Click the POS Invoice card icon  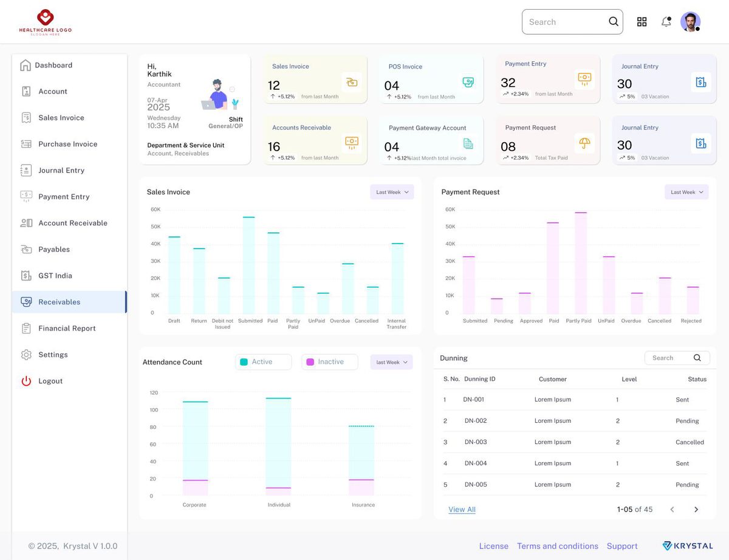pyautogui.click(x=468, y=82)
